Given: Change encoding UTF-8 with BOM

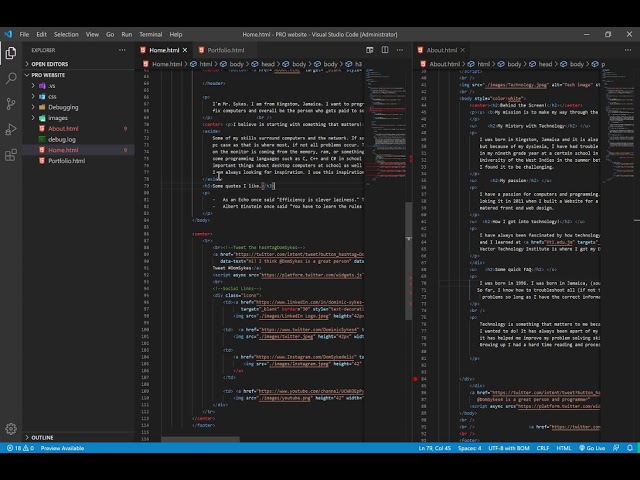Looking at the screenshot, I should (x=509, y=448).
